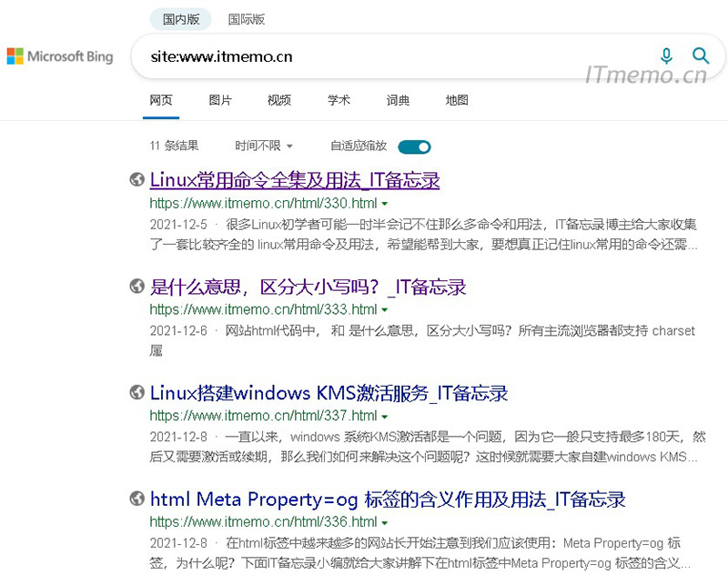Click URL https://www.itmemo.cn/html/330.html
The width and height of the screenshot is (728, 585).
click(x=263, y=204)
